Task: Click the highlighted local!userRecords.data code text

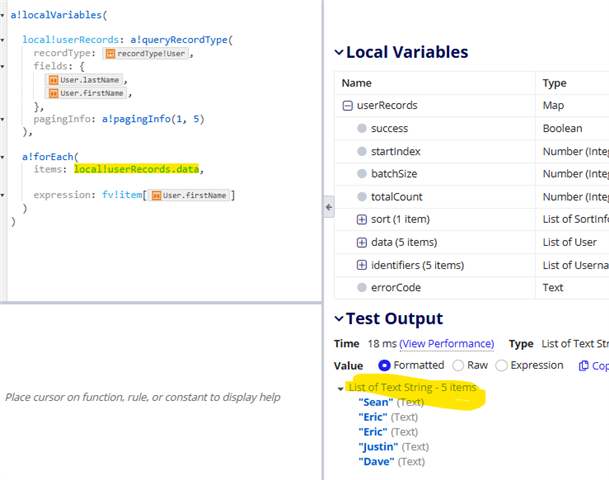Action: coord(136,170)
